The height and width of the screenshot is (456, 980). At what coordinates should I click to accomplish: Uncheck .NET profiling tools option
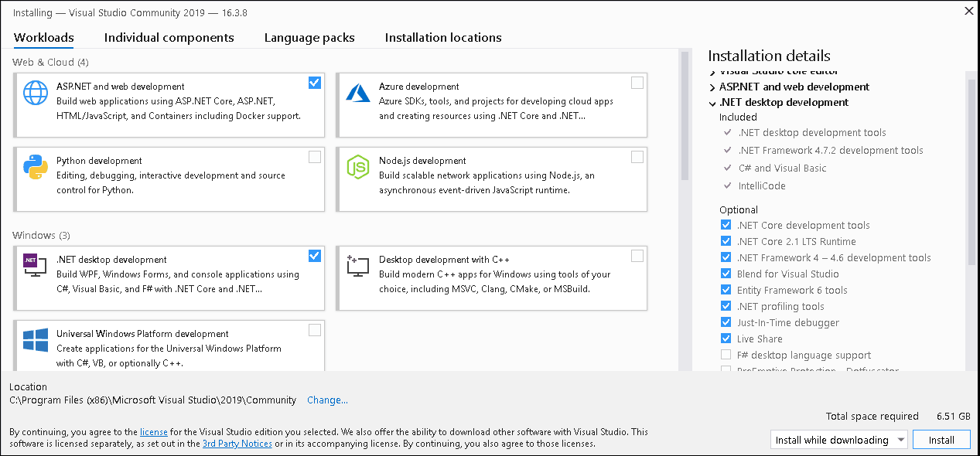click(x=726, y=306)
